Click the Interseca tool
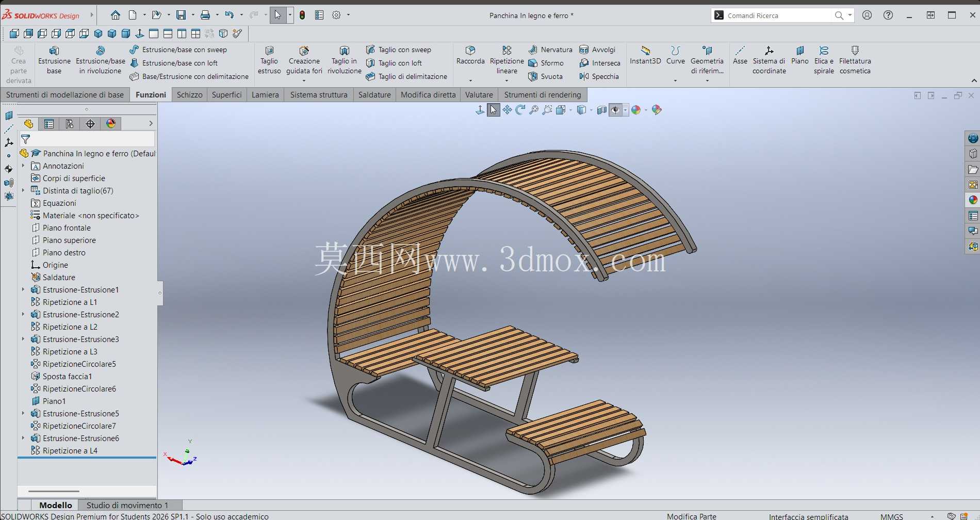Image resolution: width=980 pixels, height=520 pixels. (600, 63)
